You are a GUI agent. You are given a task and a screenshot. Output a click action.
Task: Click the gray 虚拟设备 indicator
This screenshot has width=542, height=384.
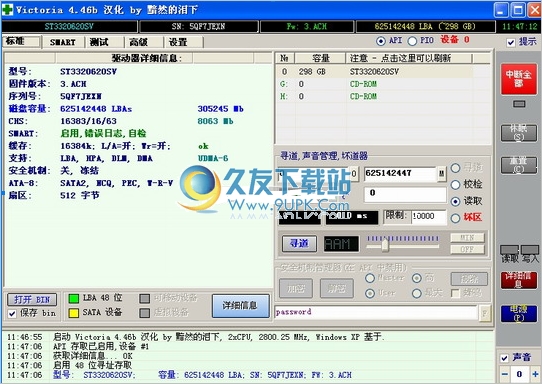144,313
